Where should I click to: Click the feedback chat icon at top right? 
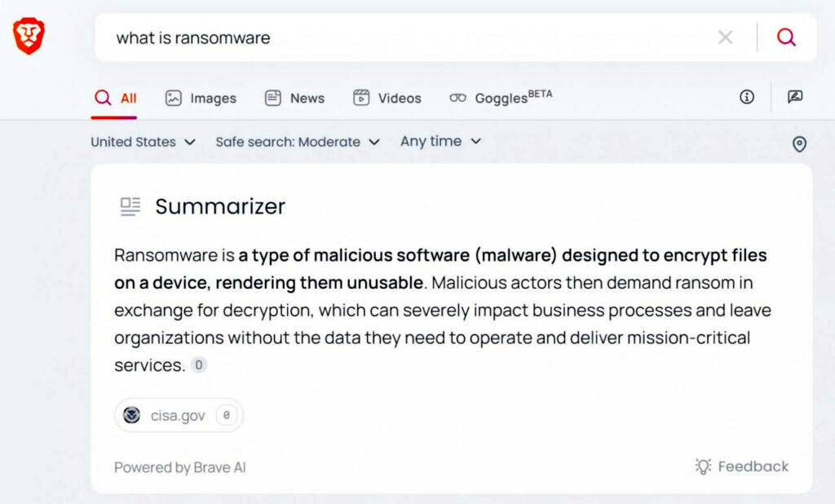click(795, 97)
